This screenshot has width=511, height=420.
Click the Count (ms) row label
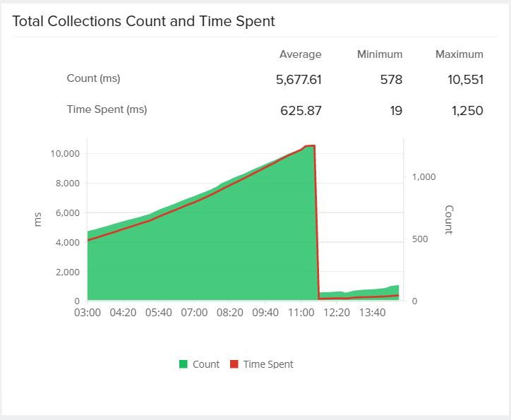click(93, 79)
